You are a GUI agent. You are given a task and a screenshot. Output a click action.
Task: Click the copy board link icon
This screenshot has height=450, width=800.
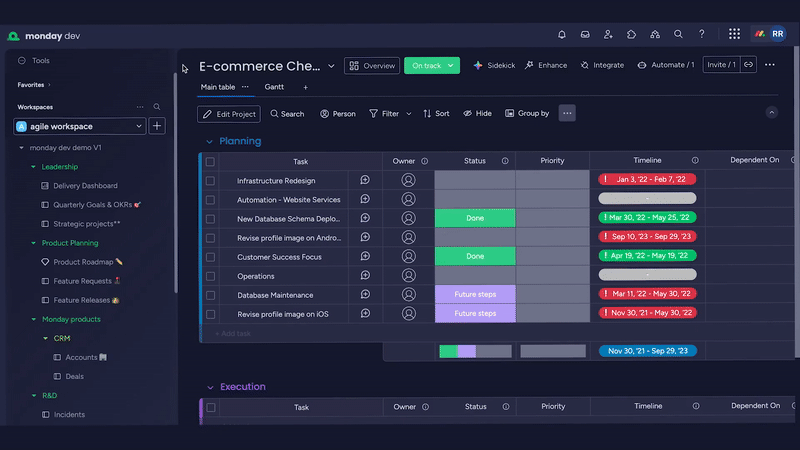coord(748,65)
